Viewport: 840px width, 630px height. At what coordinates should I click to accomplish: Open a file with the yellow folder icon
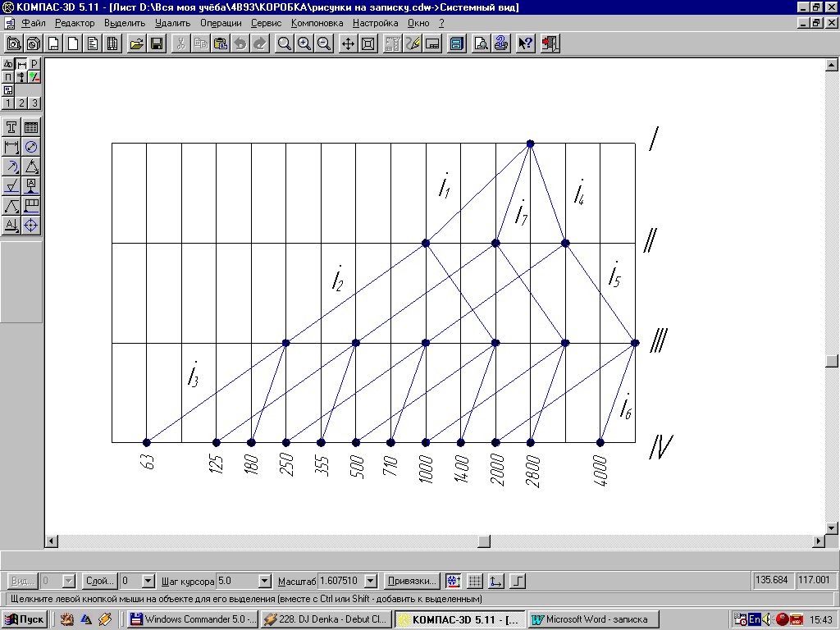tap(137, 43)
